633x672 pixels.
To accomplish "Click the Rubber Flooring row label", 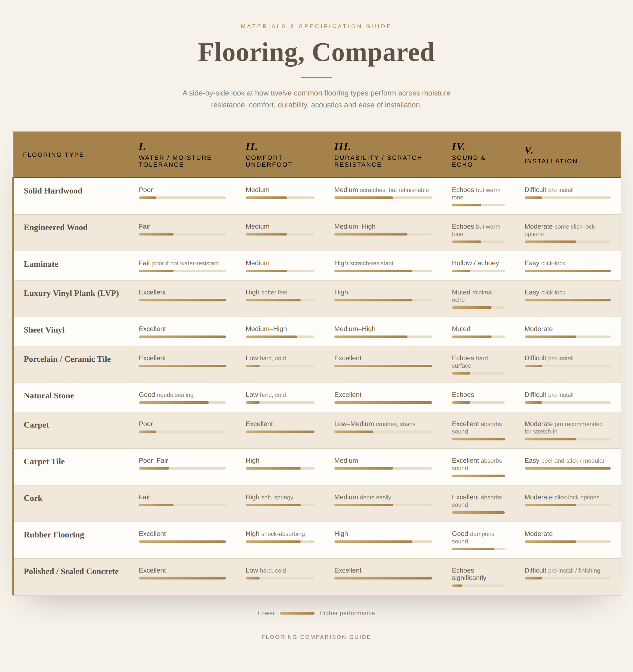I will coord(54,535).
